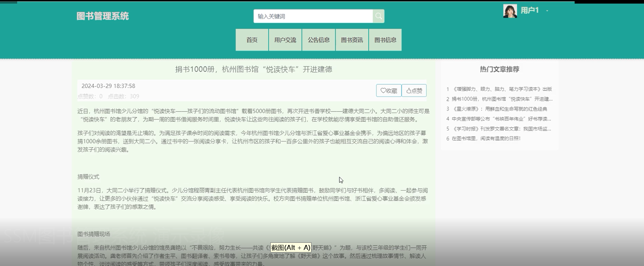This screenshot has height=266, width=644.
Task: Click the user avatar picture
Action: pyautogui.click(x=510, y=11)
